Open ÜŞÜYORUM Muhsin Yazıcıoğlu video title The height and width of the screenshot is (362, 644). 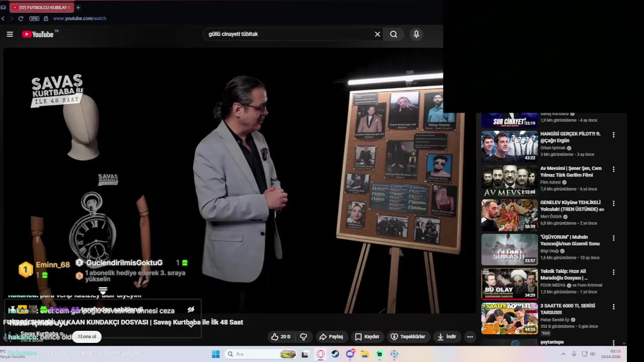click(x=570, y=240)
